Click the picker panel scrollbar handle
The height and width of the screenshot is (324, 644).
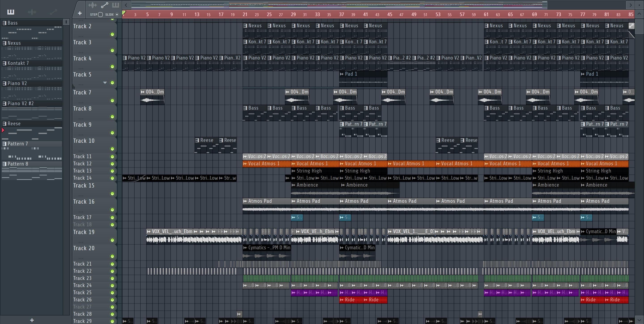coord(66,22)
